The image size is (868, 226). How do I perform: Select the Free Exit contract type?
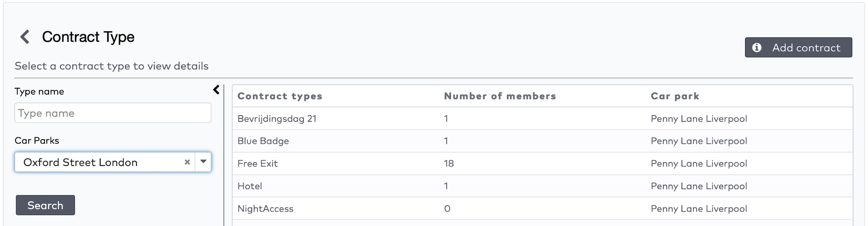[257, 164]
